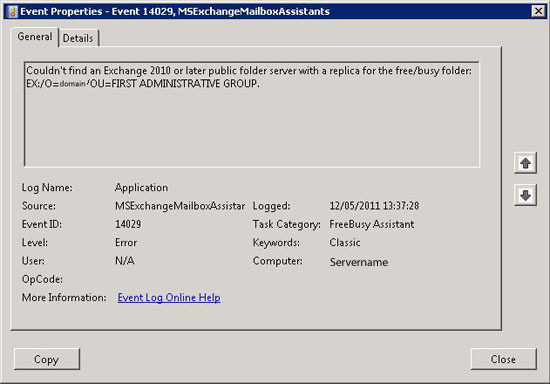550x384 pixels.
Task: Select the Log Name value Application
Action: click(141, 188)
